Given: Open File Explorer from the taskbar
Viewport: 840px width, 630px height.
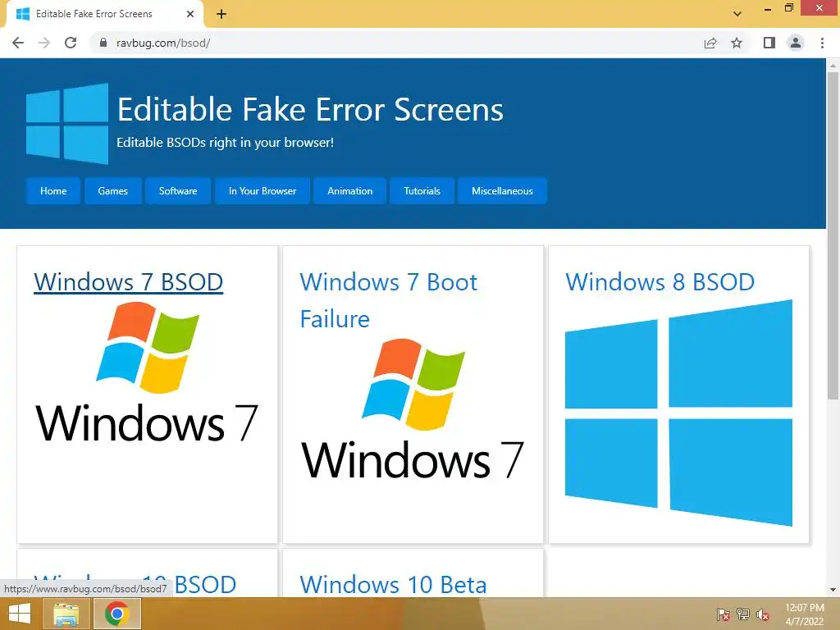Looking at the screenshot, I should pyautogui.click(x=66, y=614).
